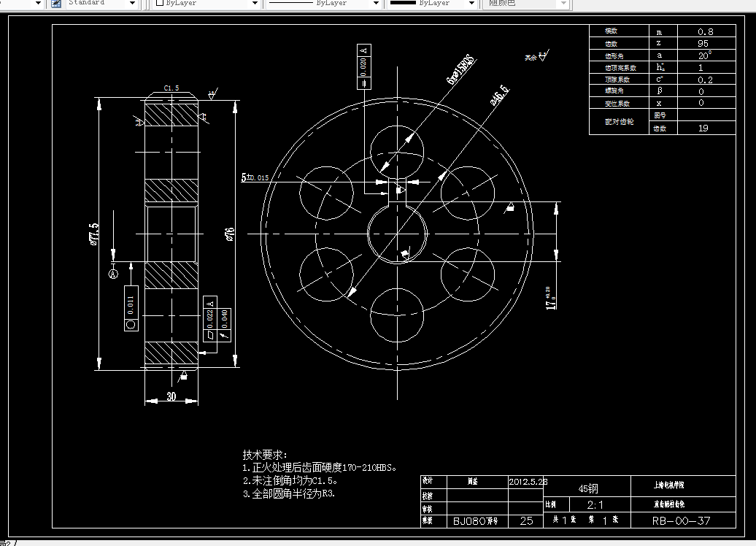The width and height of the screenshot is (756, 546).
Task: Click the 其余 surface roughness symbol
Action: [537, 56]
